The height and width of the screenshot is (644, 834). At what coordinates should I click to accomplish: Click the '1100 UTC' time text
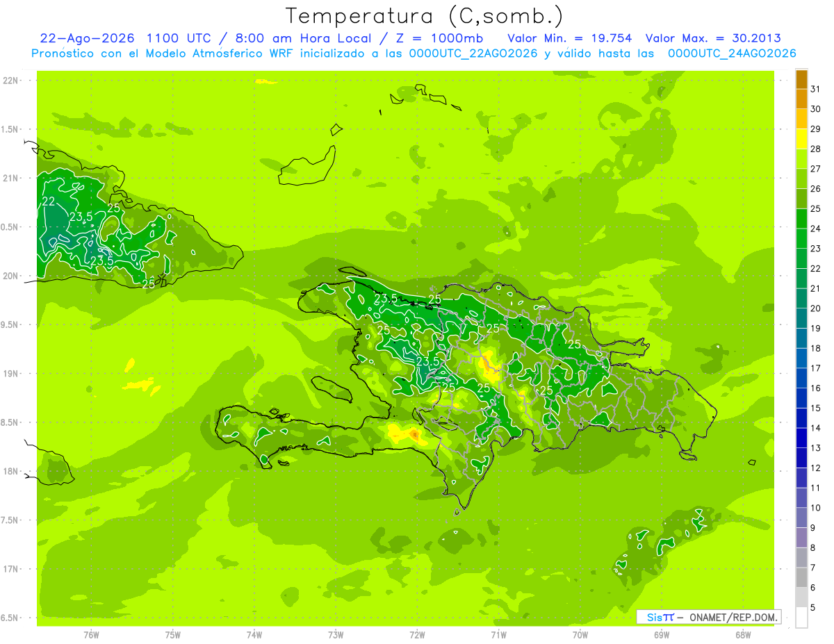180,38
